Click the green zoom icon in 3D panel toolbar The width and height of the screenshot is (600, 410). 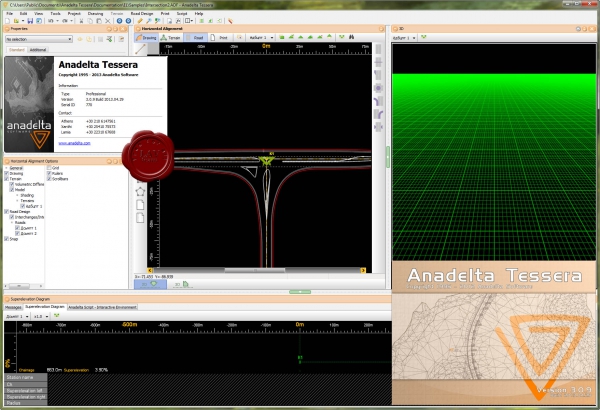pos(424,37)
